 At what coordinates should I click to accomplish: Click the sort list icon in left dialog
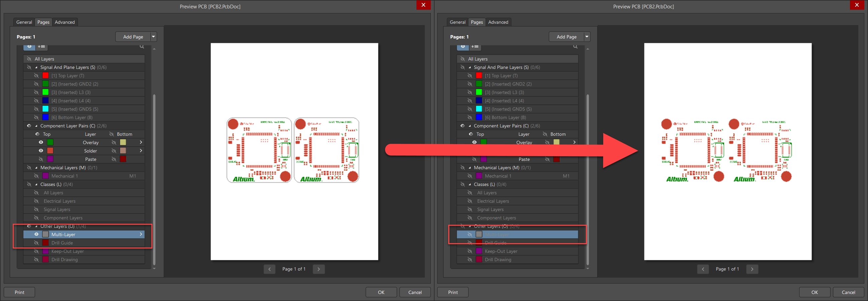point(41,46)
